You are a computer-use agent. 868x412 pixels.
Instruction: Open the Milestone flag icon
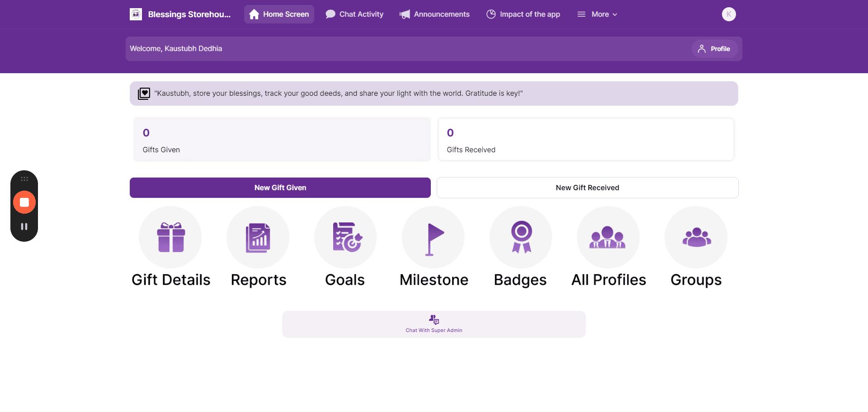(434, 237)
